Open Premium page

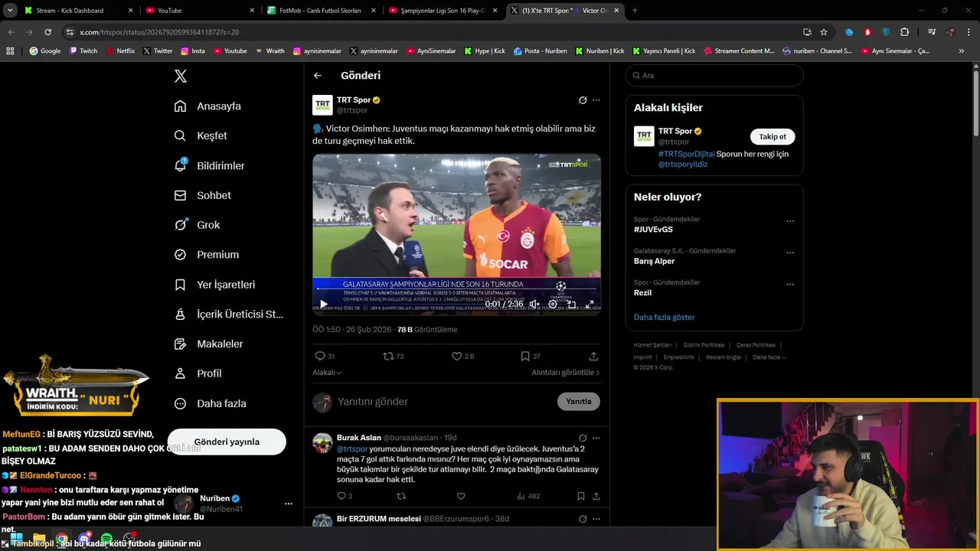[x=206, y=255]
